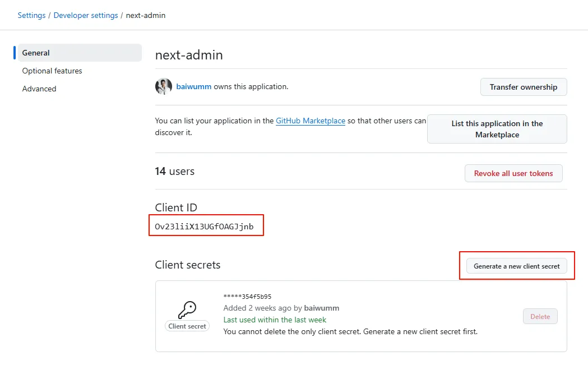The height and width of the screenshot is (365, 588).
Task: Click baiwumm's avatar picture
Action: coord(164,87)
